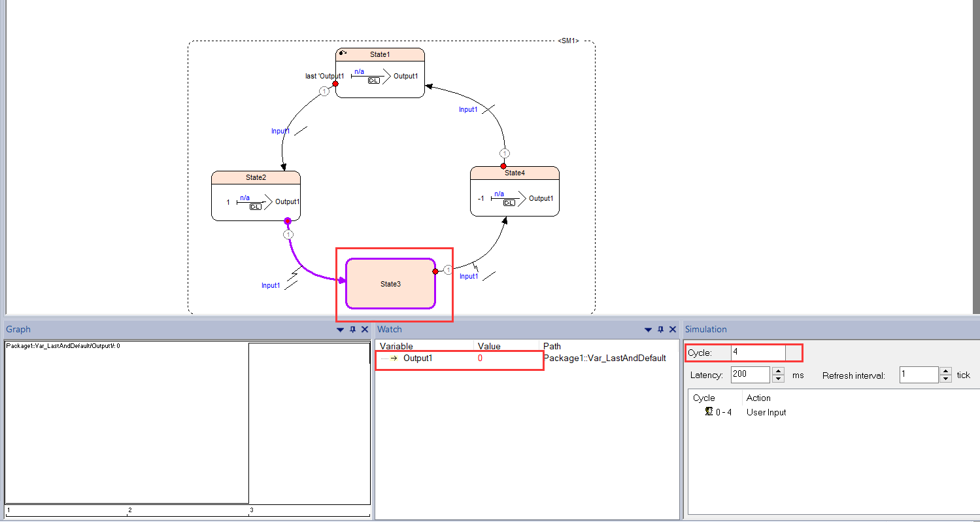Click the constant 1 input in State2
Screen dimensions: 980x522
(x=228, y=202)
